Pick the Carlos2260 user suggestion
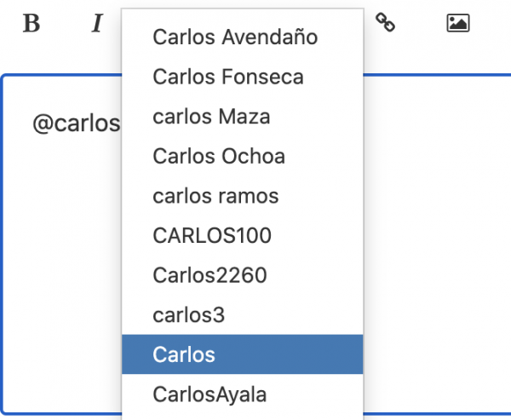 click(242, 275)
